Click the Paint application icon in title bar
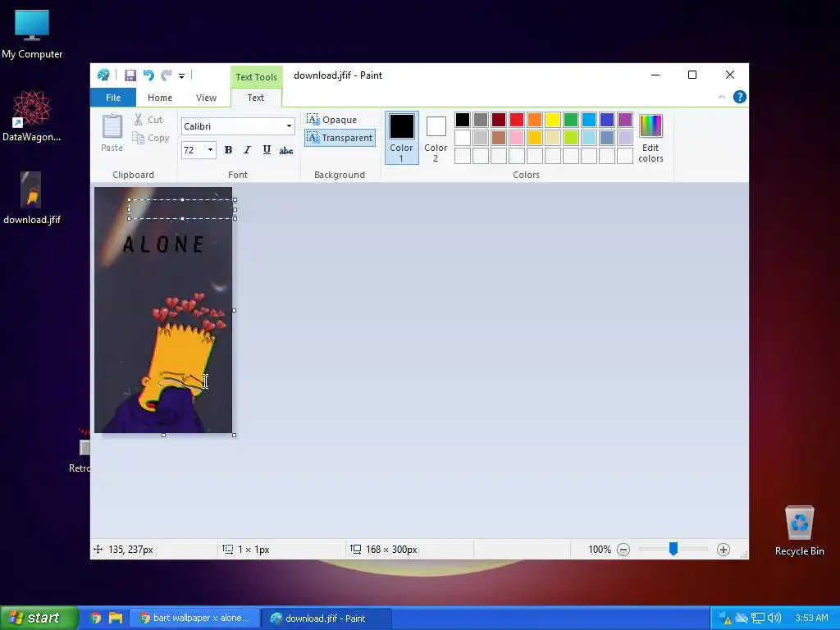840x630 pixels. (x=103, y=75)
